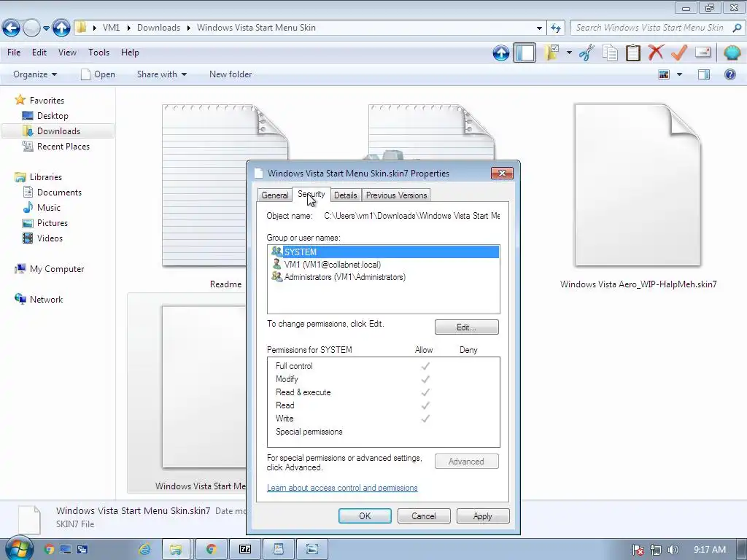Open dropdown arrow next to folder options icon
747x560 pixels.
coord(569,52)
